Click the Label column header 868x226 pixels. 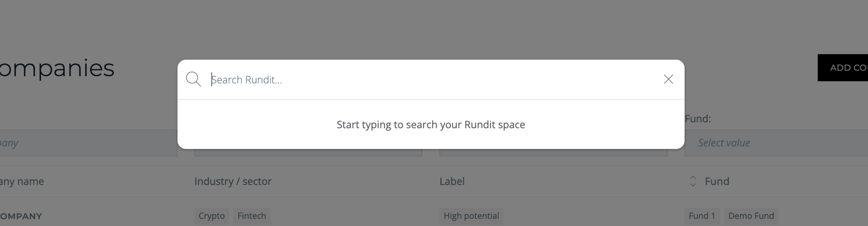452,181
